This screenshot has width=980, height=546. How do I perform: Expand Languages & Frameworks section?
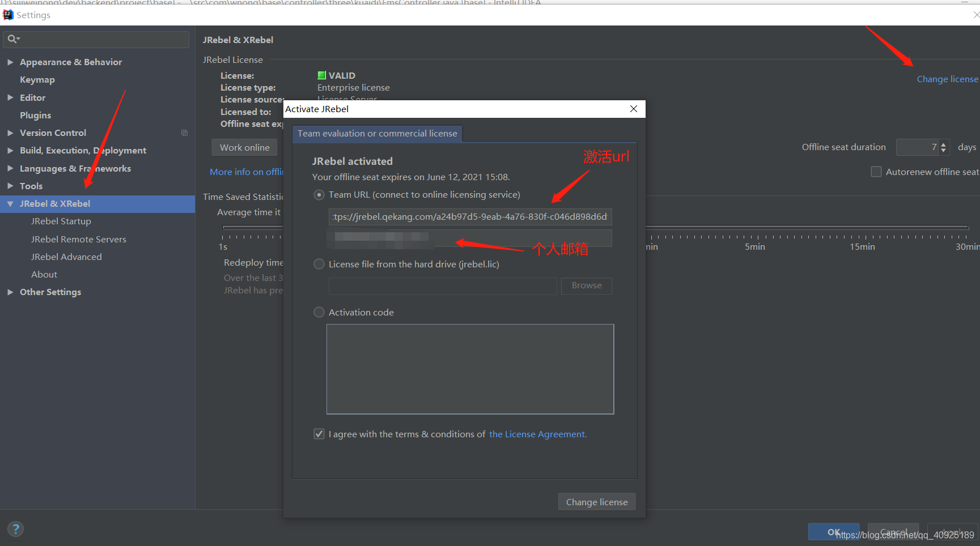[x=10, y=168]
